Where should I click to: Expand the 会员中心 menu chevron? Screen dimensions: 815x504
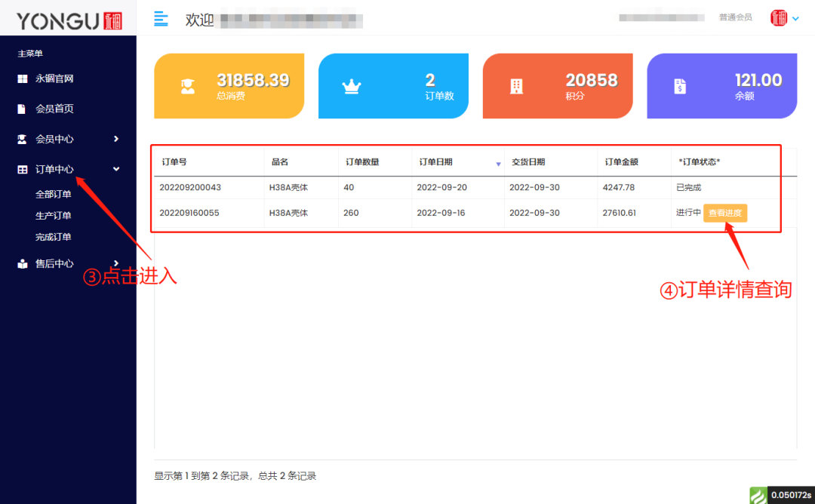point(115,139)
